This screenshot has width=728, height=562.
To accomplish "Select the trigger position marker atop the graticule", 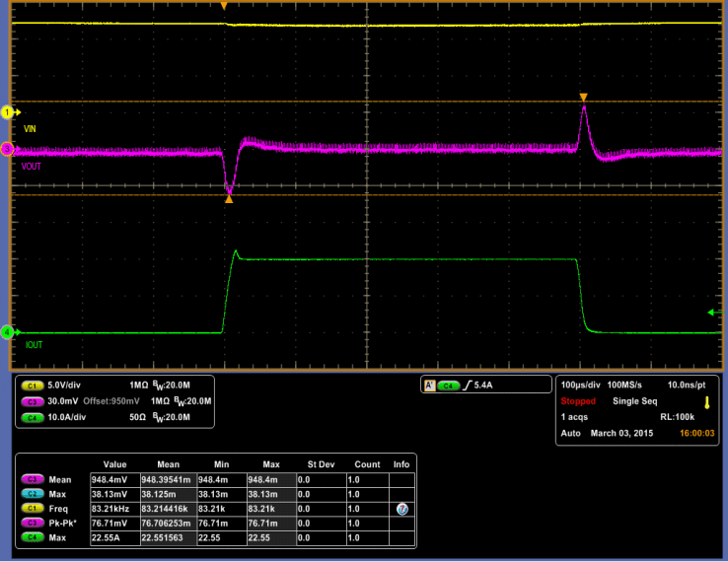I will 224,6.
